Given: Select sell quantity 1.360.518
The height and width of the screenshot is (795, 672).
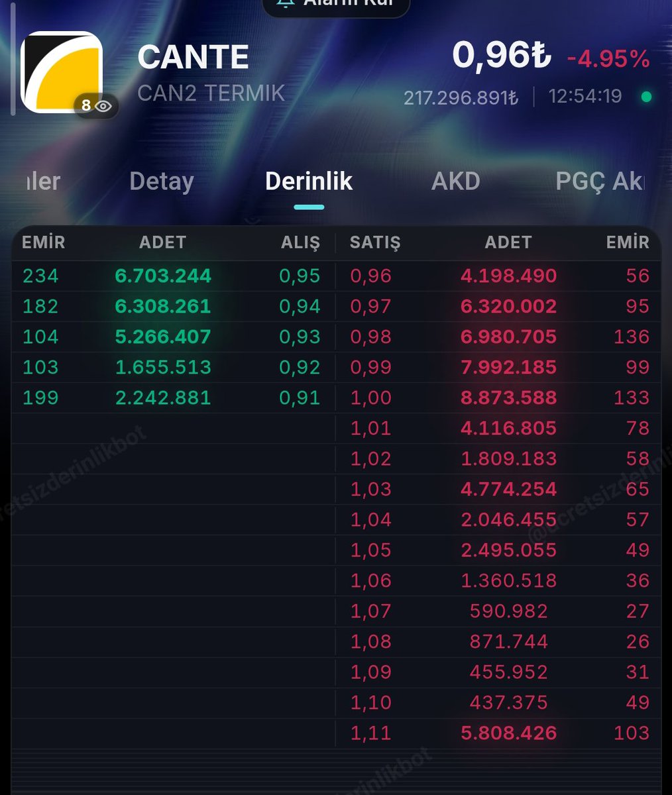Looking at the screenshot, I should (509, 580).
